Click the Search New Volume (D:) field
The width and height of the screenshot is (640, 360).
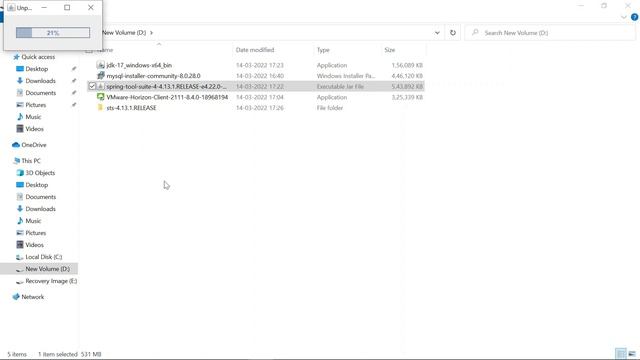tap(550, 33)
